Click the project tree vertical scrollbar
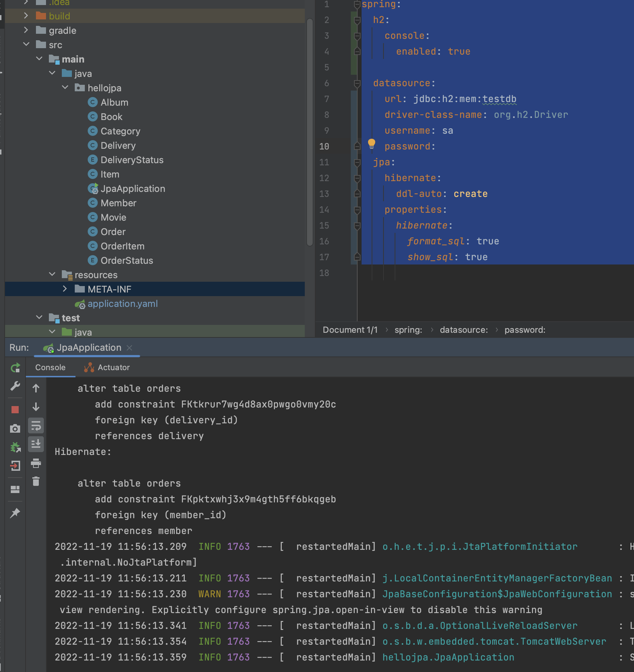 [309, 132]
